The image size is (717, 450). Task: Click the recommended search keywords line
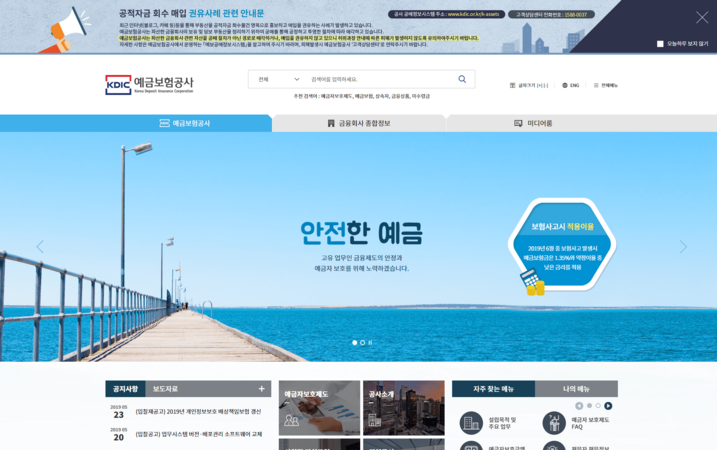coord(362,96)
